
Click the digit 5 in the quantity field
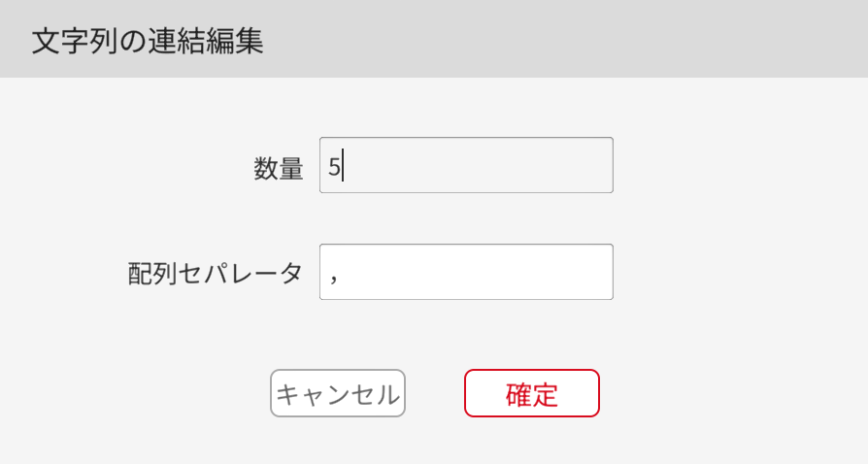[x=334, y=167]
